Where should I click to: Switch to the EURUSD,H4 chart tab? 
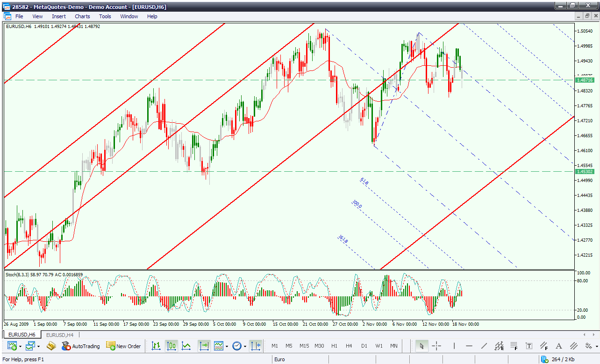click(60, 335)
